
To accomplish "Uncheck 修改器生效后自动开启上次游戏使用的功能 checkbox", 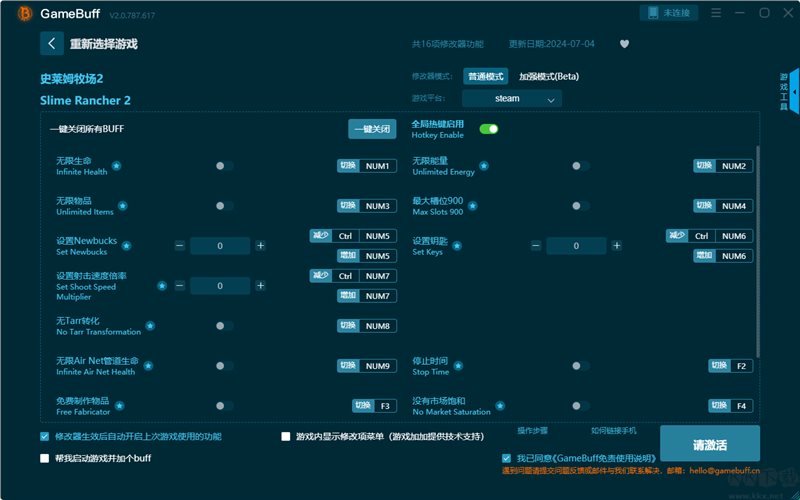I will pyautogui.click(x=44, y=437).
